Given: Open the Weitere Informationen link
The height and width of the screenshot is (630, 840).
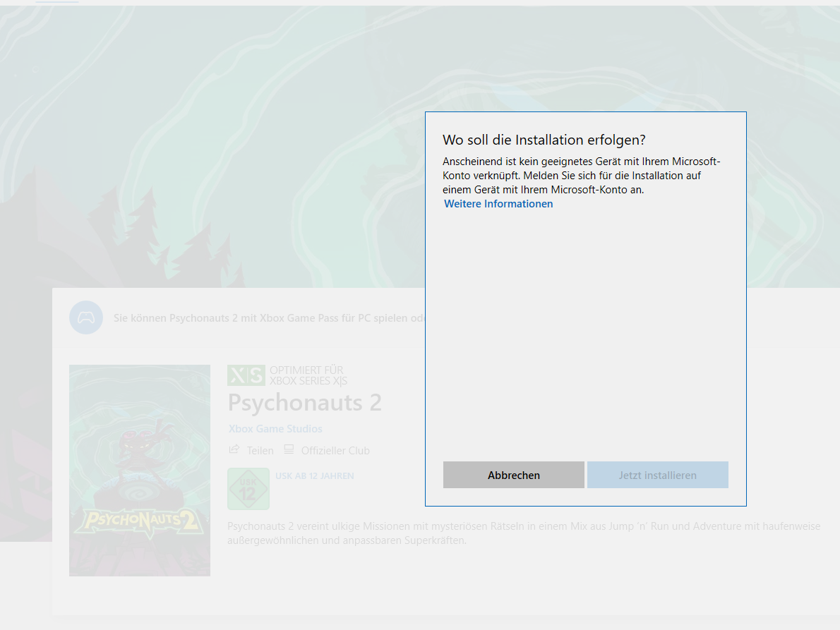Looking at the screenshot, I should 498,204.
